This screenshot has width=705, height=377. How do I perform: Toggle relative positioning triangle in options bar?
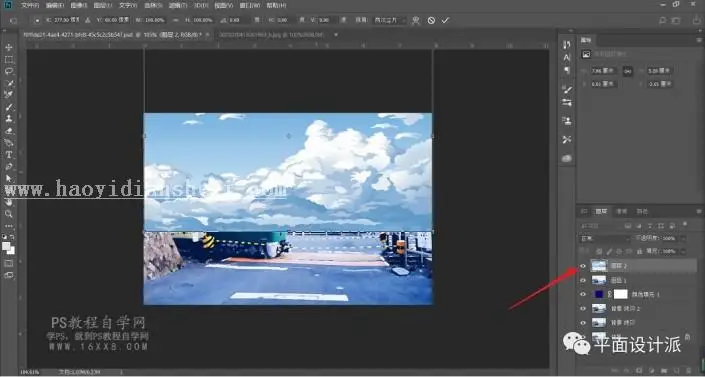(x=87, y=20)
